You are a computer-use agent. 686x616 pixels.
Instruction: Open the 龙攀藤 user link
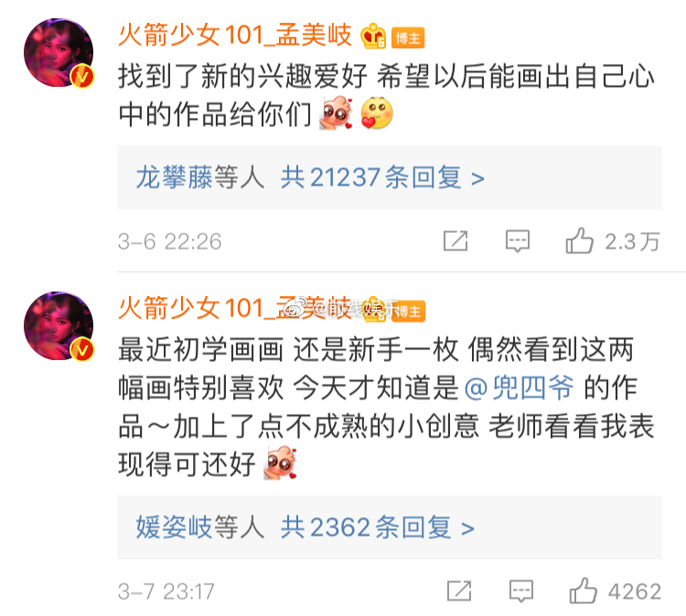pos(174,177)
